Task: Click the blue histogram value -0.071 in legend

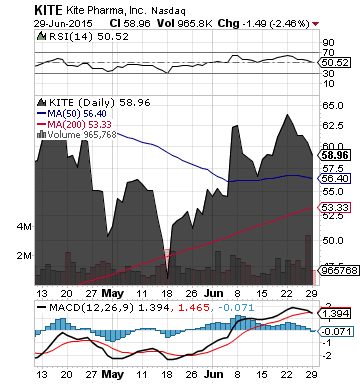Action: click(x=236, y=307)
